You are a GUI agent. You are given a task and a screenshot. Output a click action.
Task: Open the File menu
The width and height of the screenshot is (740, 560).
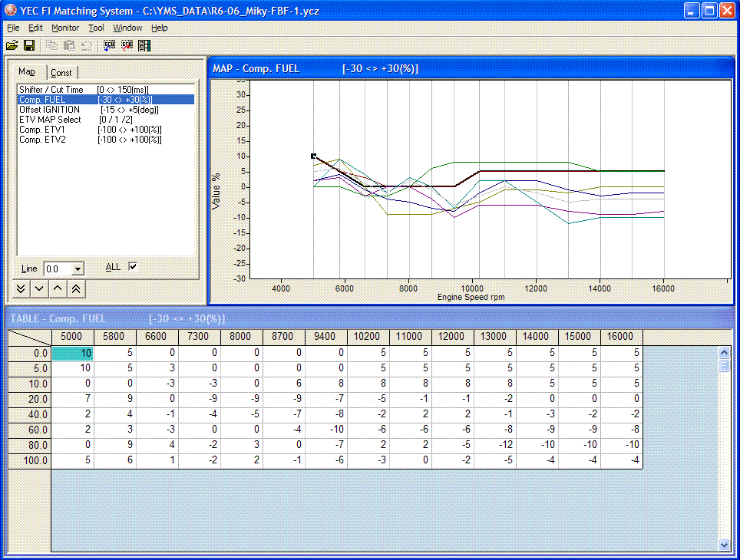[13, 28]
